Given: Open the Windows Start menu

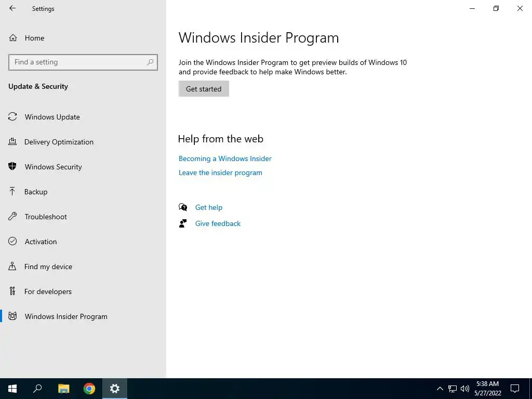Looking at the screenshot, I should pos(12,389).
